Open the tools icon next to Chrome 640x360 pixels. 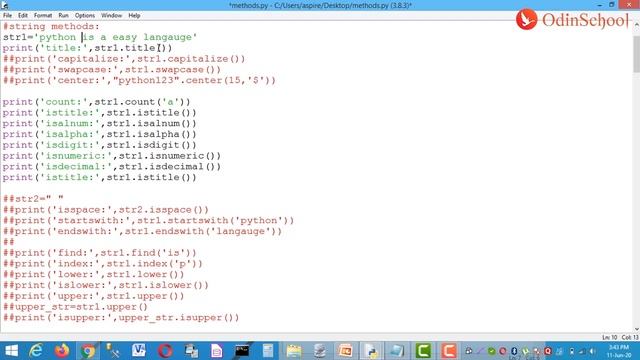coord(113,351)
